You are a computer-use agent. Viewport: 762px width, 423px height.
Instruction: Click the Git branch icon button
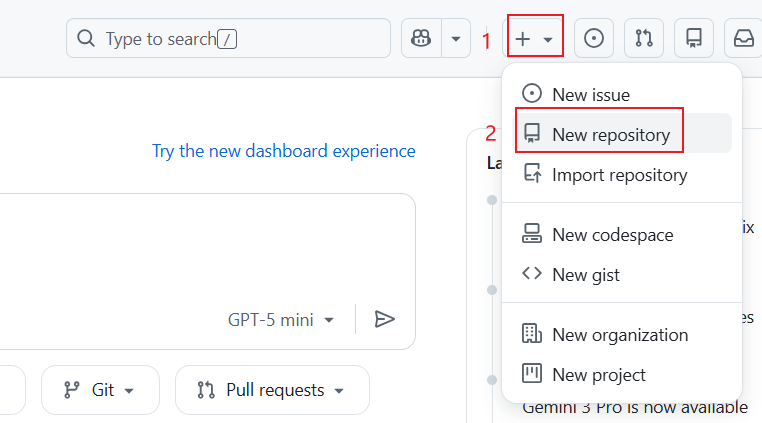100,390
